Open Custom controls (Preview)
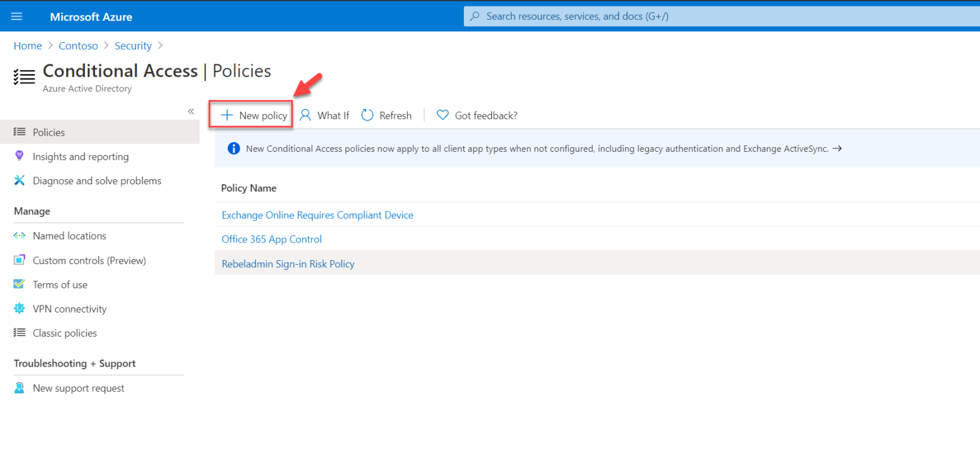980x463 pixels. click(88, 260)
